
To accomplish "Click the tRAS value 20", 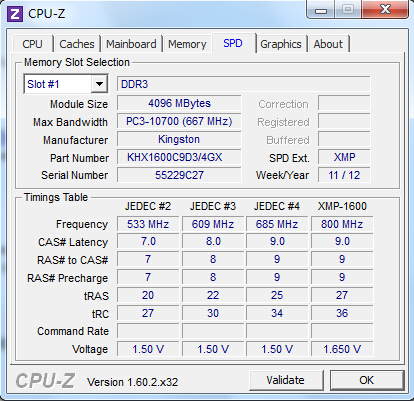I will click(148, 295).
